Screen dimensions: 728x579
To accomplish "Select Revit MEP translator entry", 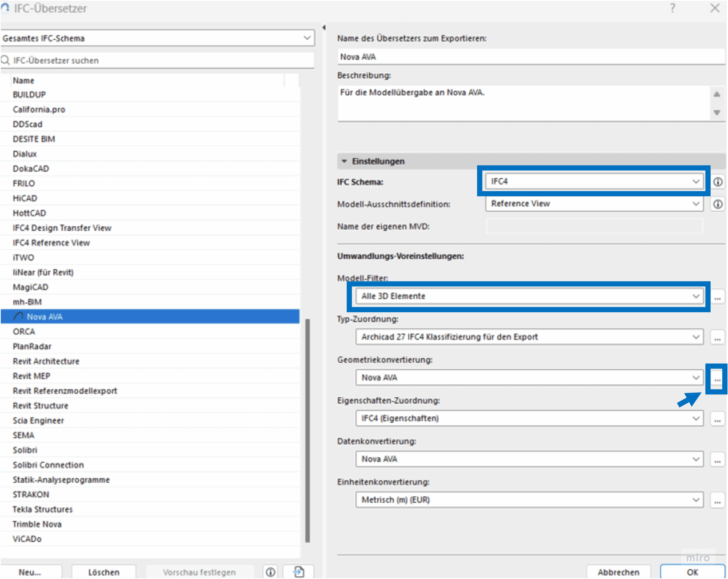I will click(x=31, y=376).
